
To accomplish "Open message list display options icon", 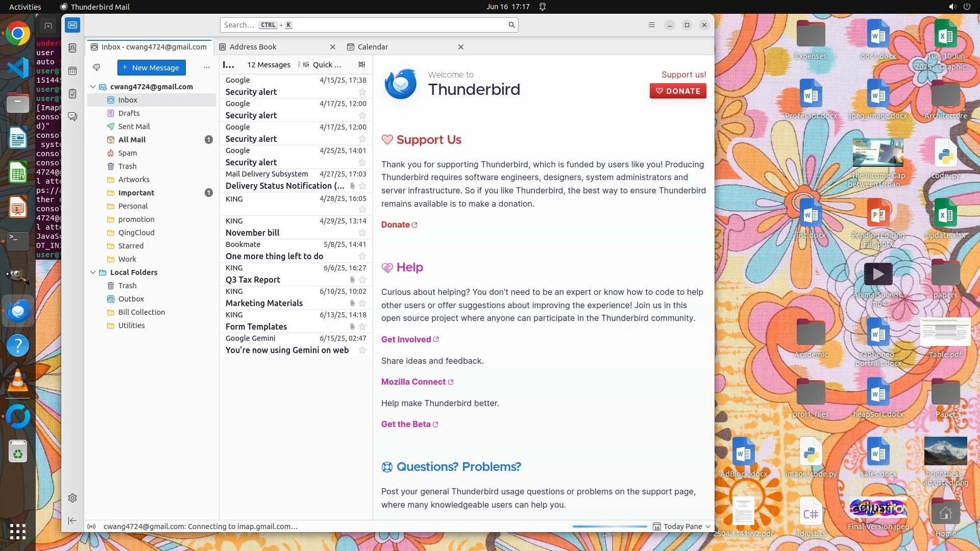I will [362, 65].
